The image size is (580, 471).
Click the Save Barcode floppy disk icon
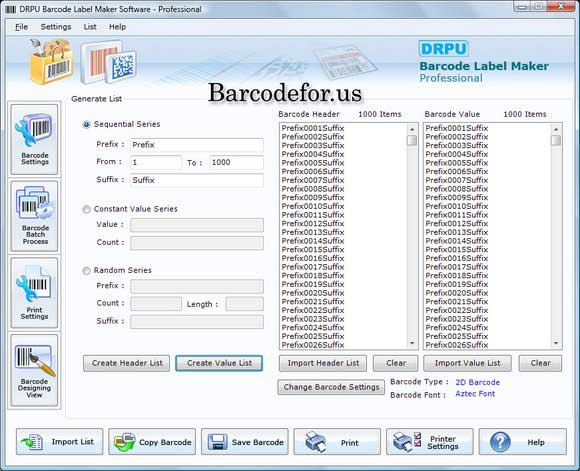point(217,442)
